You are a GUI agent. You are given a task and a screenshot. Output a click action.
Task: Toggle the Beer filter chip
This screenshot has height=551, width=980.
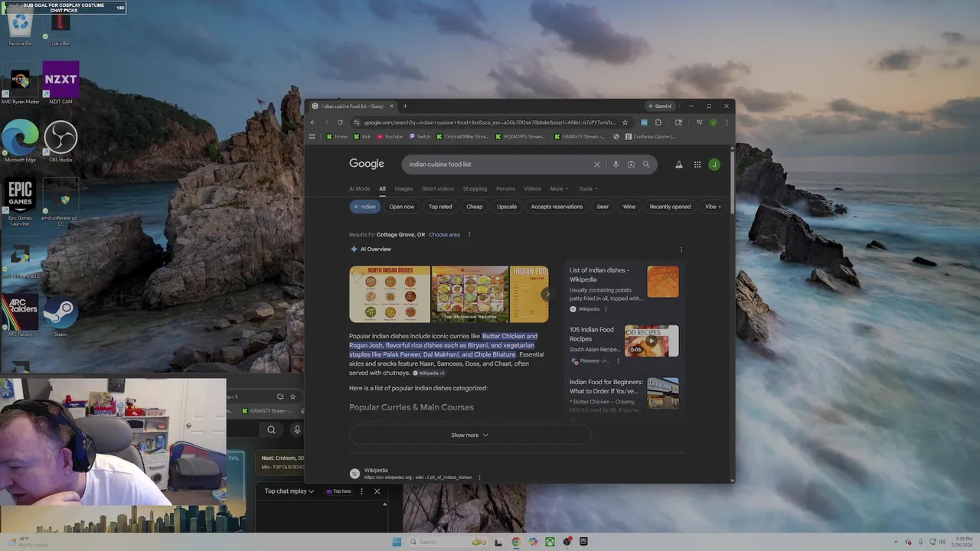tap(603, 207)
